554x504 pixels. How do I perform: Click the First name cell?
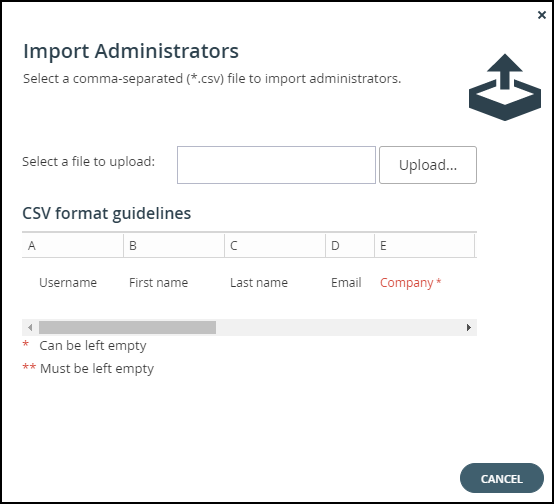point(158,282)
